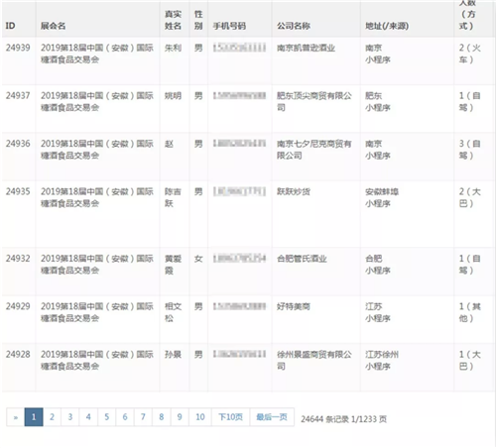Click the 2（火车）count cell

tap(470, 54)
